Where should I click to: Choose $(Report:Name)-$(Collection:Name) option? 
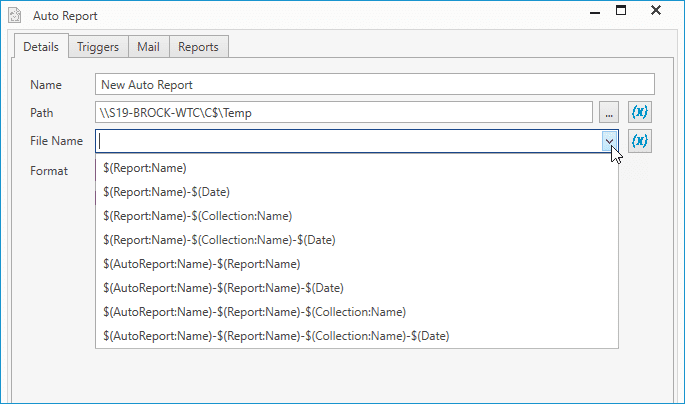(x=356, y=216)
